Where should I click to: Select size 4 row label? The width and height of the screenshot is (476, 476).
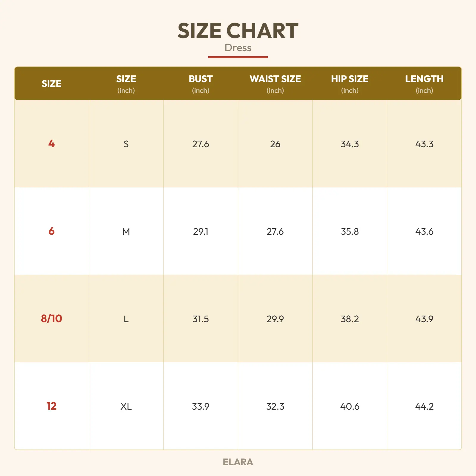[x=51, y=144]
